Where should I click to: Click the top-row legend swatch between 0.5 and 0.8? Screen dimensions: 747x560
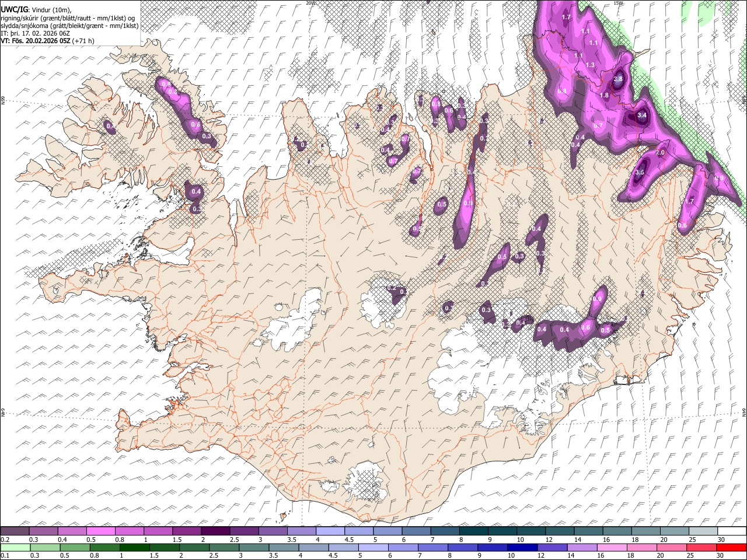tap(101, 531)
